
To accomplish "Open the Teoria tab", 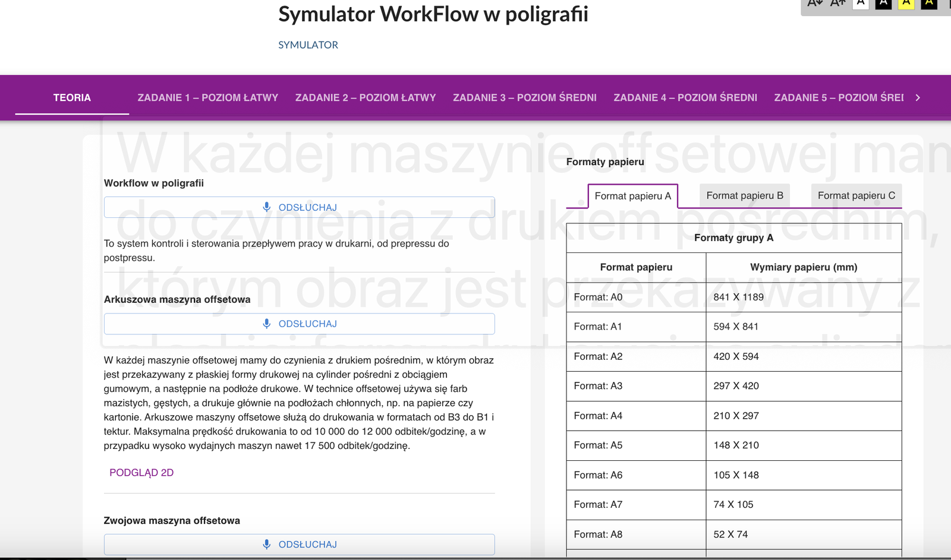I will [x=72, y=97].
